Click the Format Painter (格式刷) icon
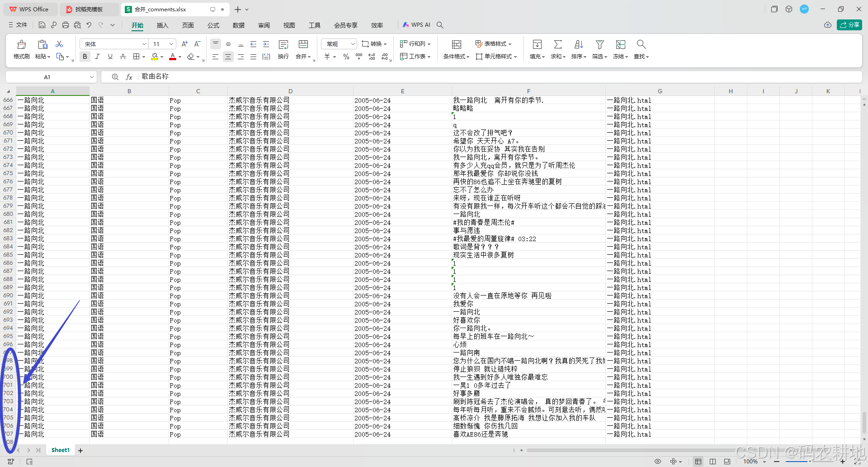This screenshot has height=467, width=868. click(21, 44)
